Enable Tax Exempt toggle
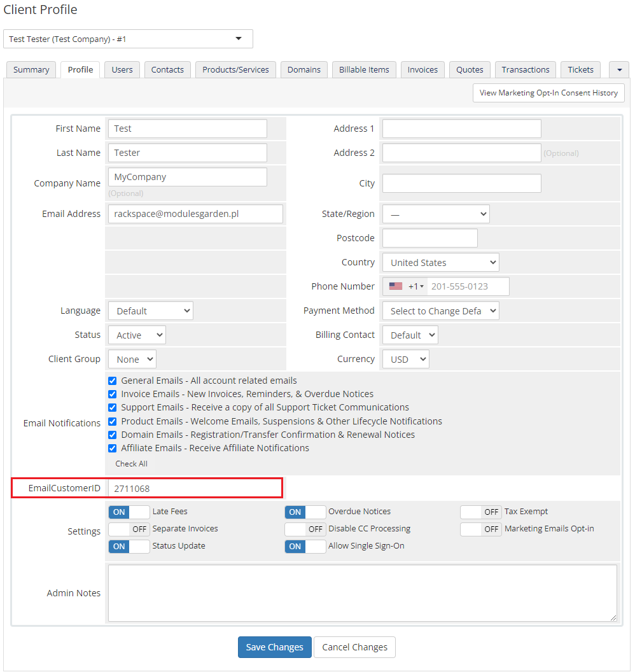Image resolution: width=635 pixels, height=672 pixels. pyautogui.click(x=481, y=512)
